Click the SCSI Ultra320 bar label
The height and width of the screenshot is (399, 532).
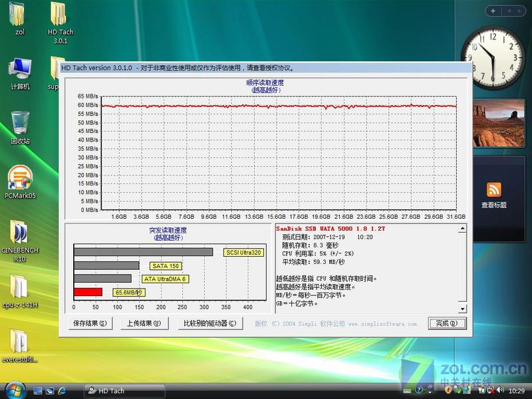click(243, 253)
